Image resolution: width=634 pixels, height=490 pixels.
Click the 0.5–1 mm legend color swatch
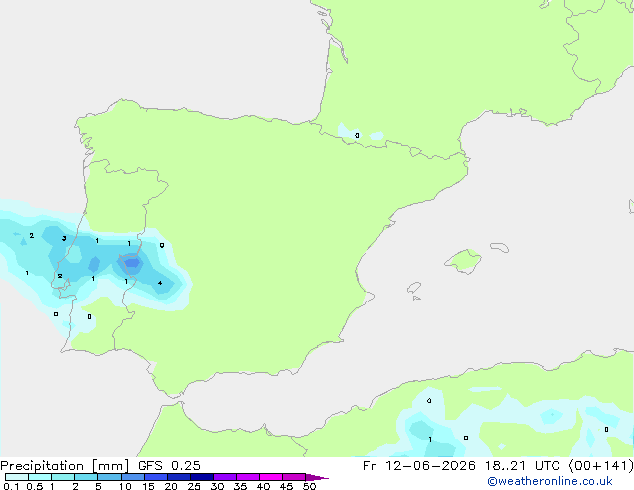pyautogui.click(x=40, y=477)
